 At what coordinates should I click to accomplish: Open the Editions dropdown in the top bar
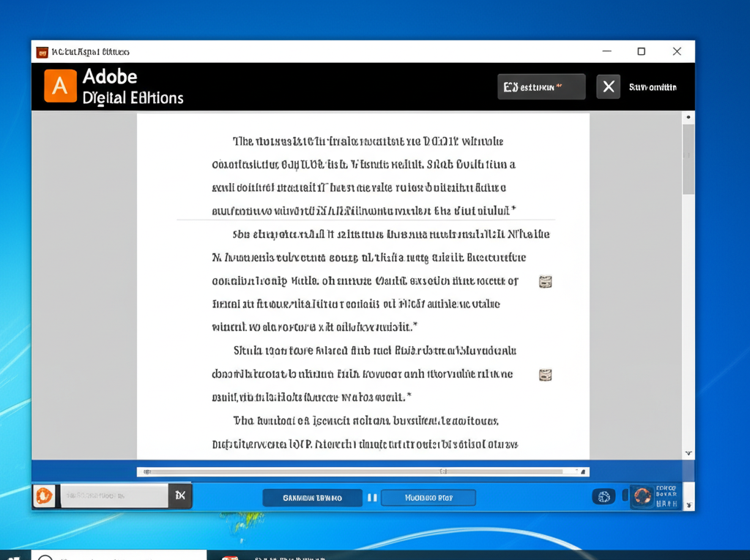click(541, 86)
